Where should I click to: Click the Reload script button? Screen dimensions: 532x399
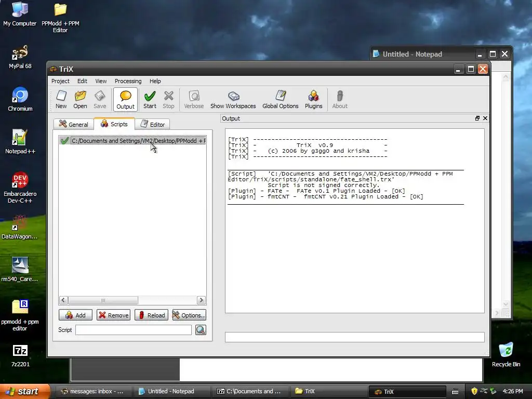coord(151,315)
